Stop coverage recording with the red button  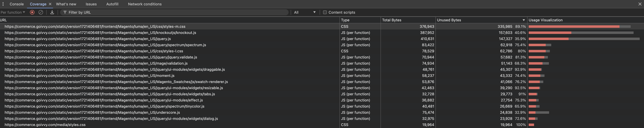tap(32, 12)
